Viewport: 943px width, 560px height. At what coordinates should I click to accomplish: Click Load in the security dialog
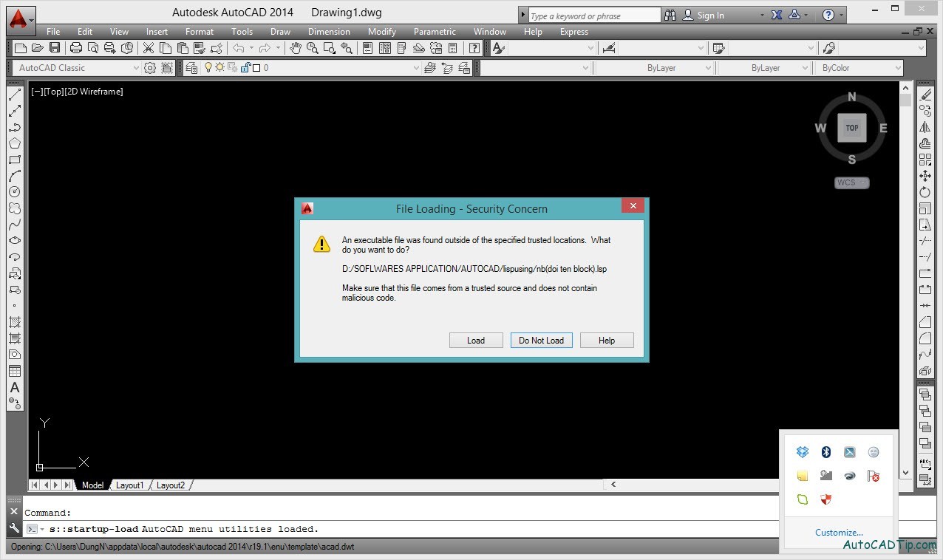[x=476, y=341]
